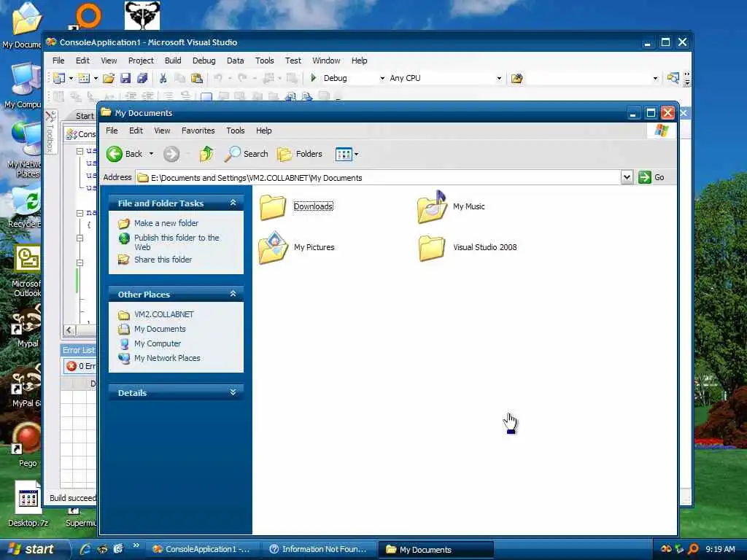The height and width of the screenshot is (560, 747).
Task: Switch to Information Not Found taskbar button
Action: pos(318,549)
